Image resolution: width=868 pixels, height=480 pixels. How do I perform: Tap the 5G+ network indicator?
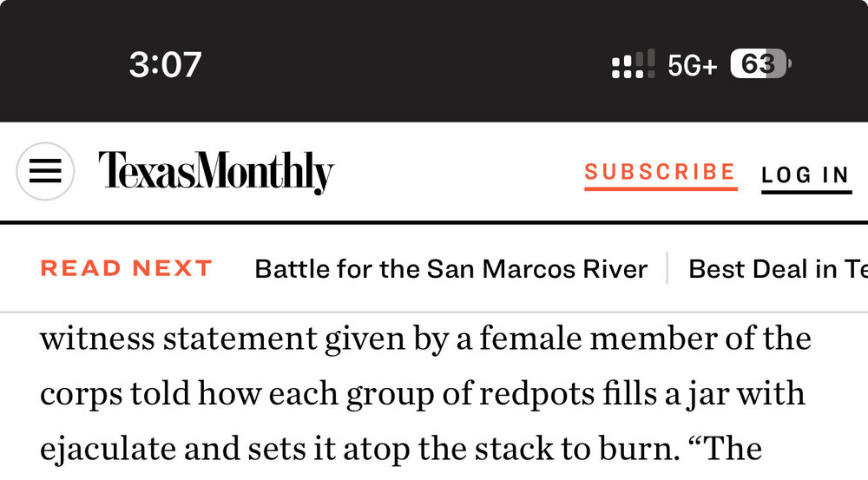coord(692,65)
